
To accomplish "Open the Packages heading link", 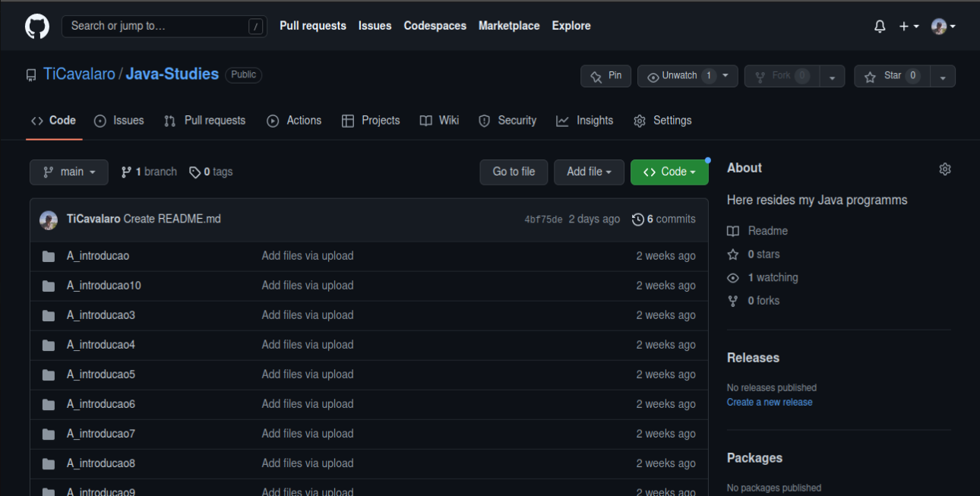I will pyautogui.click(x=754, y=458).
